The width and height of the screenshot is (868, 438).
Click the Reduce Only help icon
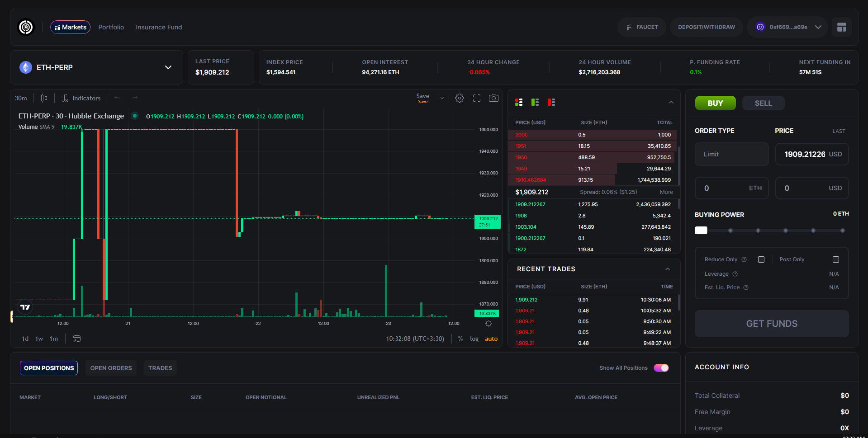pos(744,259)
